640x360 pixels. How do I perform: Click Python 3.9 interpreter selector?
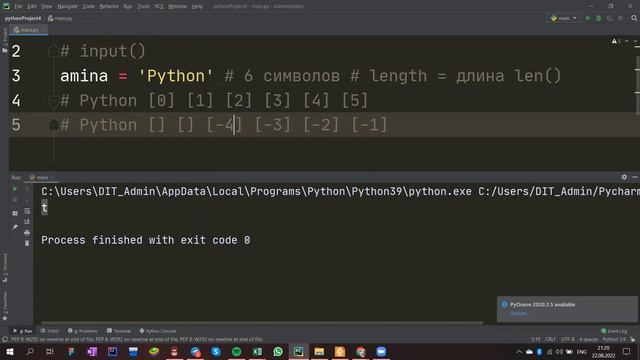(614, 340)
